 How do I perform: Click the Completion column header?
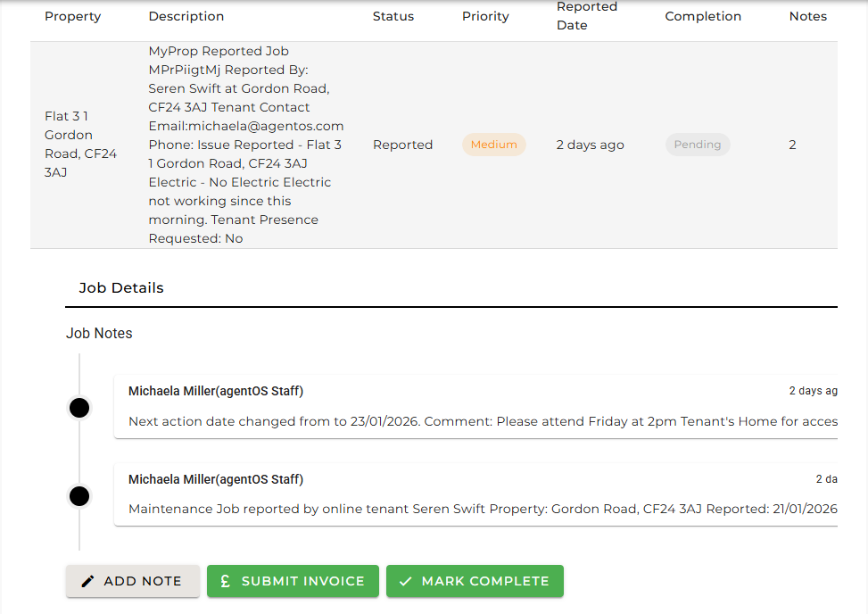pos(703,16)
